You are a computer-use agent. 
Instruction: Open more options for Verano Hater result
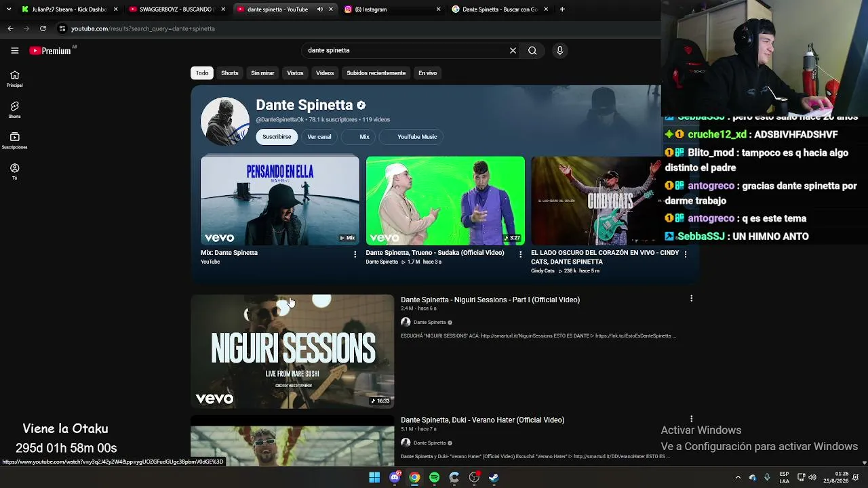tap(691, 419)
